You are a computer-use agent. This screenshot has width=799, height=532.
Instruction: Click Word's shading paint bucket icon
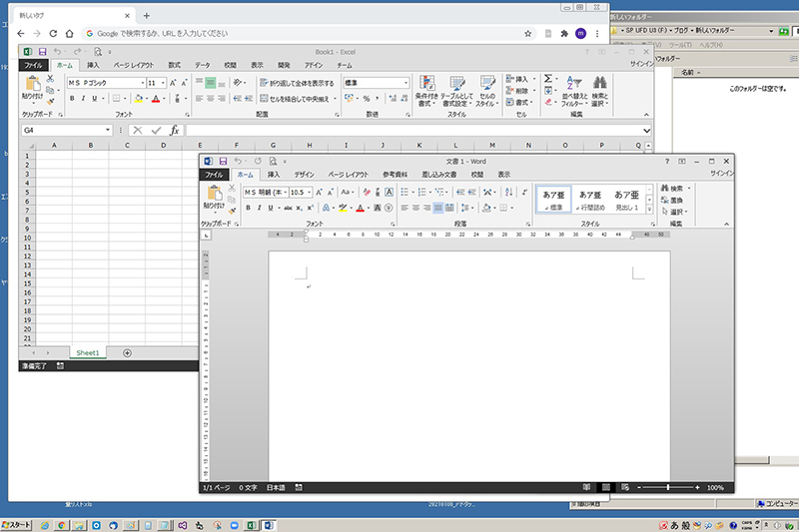pos(486,208)
